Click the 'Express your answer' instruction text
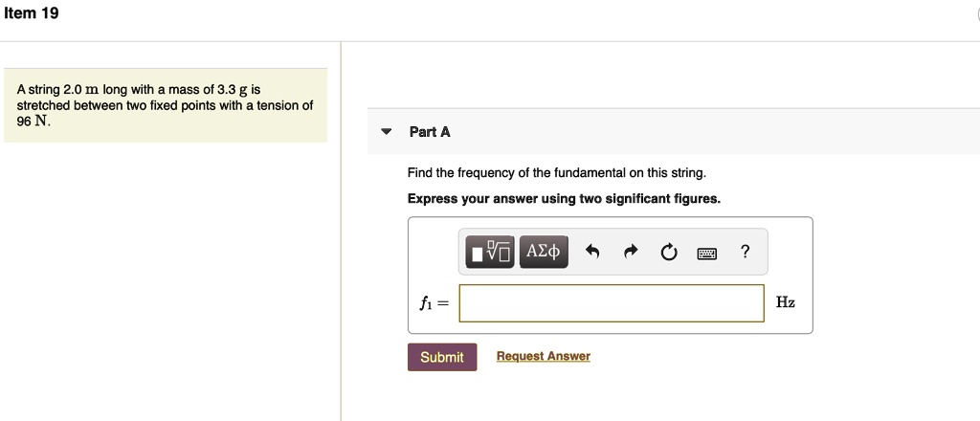 (x=564, y=199)
